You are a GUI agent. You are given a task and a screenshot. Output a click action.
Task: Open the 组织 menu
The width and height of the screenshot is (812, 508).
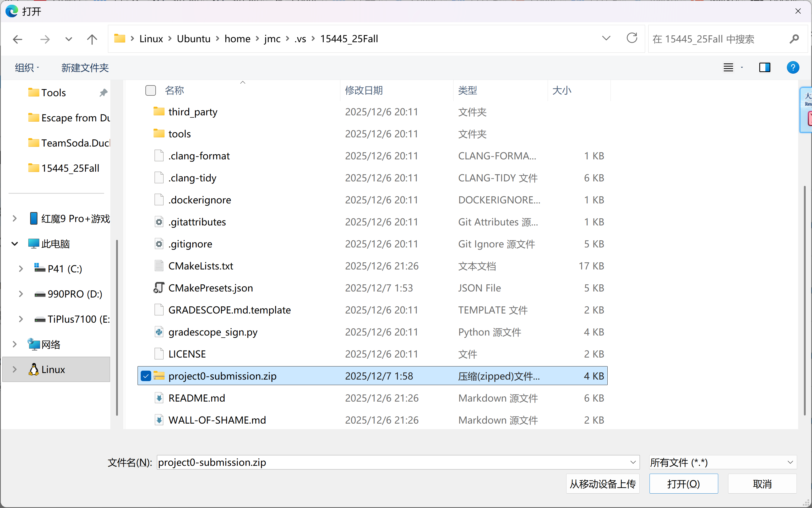click(27, 68)
